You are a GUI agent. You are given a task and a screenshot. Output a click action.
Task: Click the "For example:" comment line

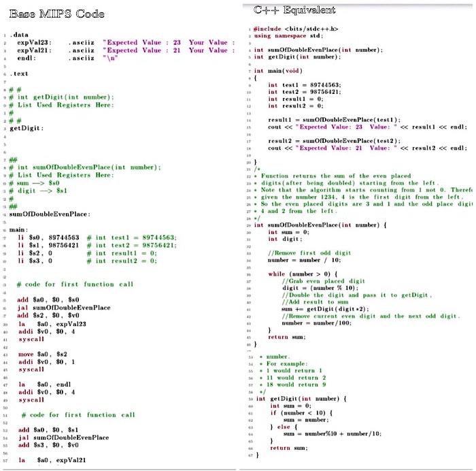coord(287,363)
